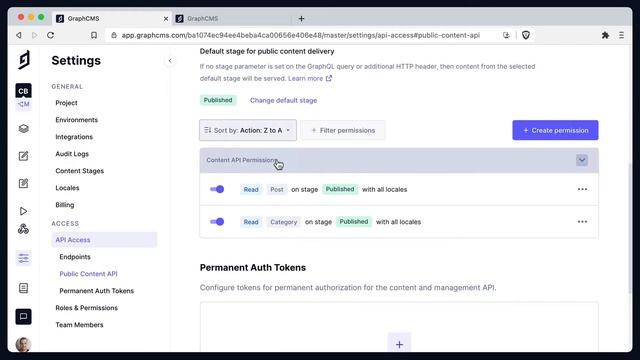Viewport: 640px width, 360px height.
Task: Go back in browser
Action: [19, 35]
